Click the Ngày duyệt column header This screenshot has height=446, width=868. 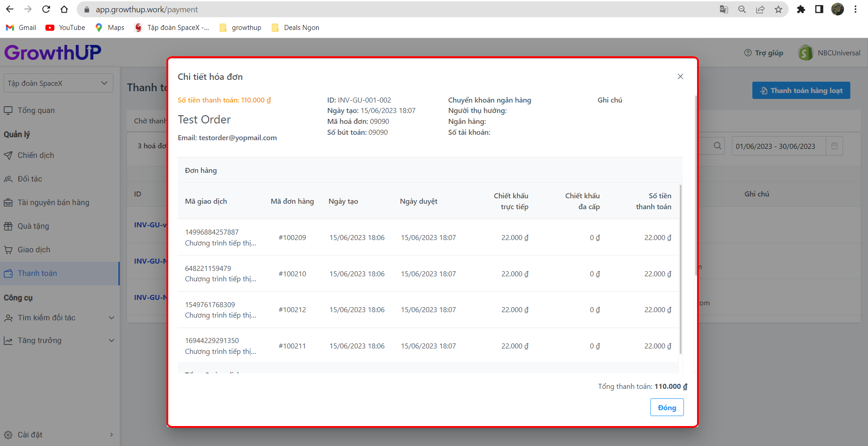tap(419, 201)
